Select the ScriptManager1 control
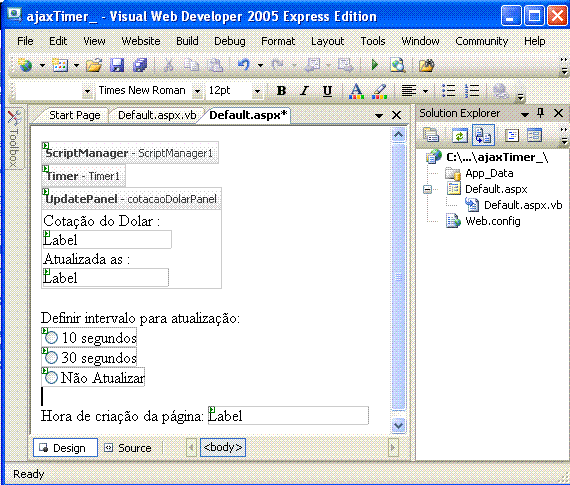This screenshot has height=485, width=570. pos(130,153)
